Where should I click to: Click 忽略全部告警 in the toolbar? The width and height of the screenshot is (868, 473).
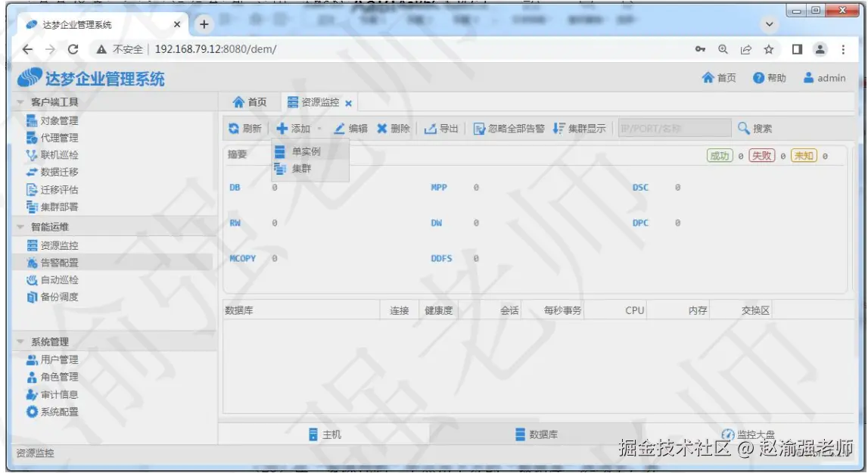[x=509, y=129]
